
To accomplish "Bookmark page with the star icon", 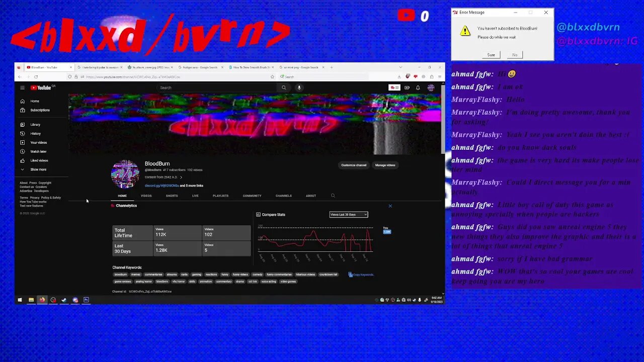I will click(272, 77).
